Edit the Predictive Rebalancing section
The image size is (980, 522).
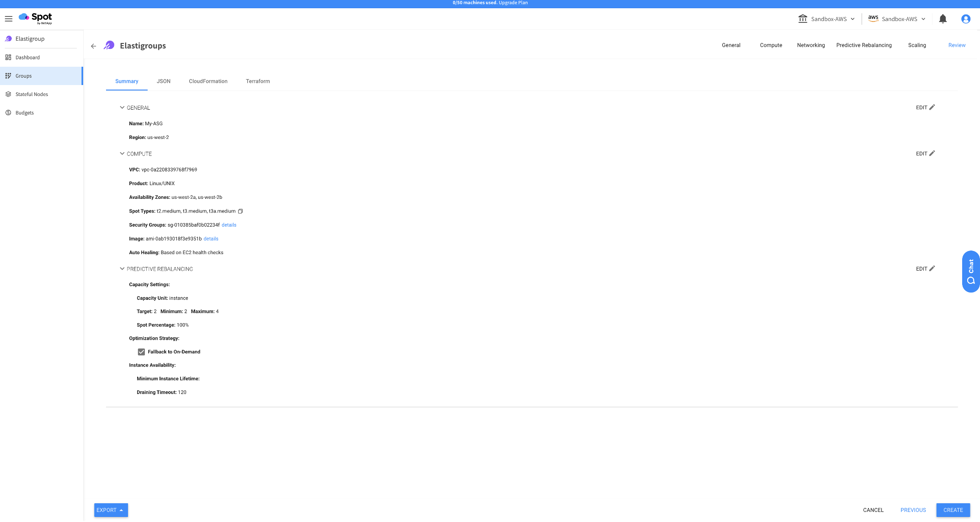click(925, 269)
